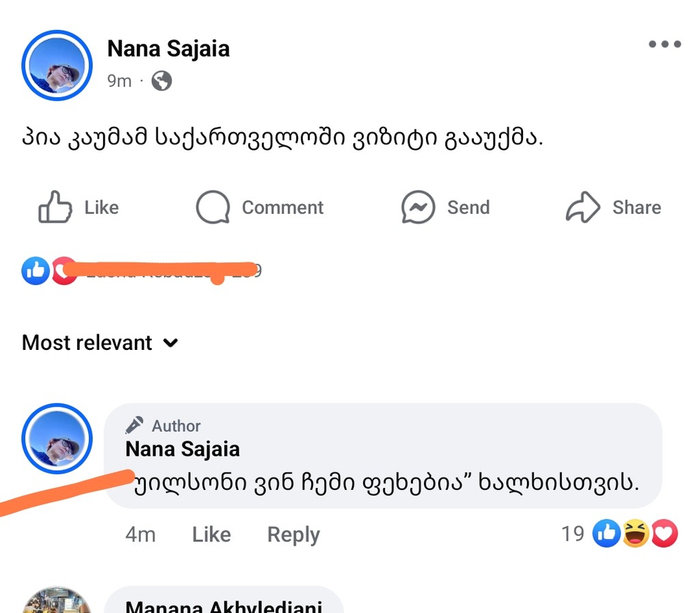This screenshot has height=613, width=700.
Task: Click the blue thumbs-up reaction icon under the post
Action: (x=35, y=271)
